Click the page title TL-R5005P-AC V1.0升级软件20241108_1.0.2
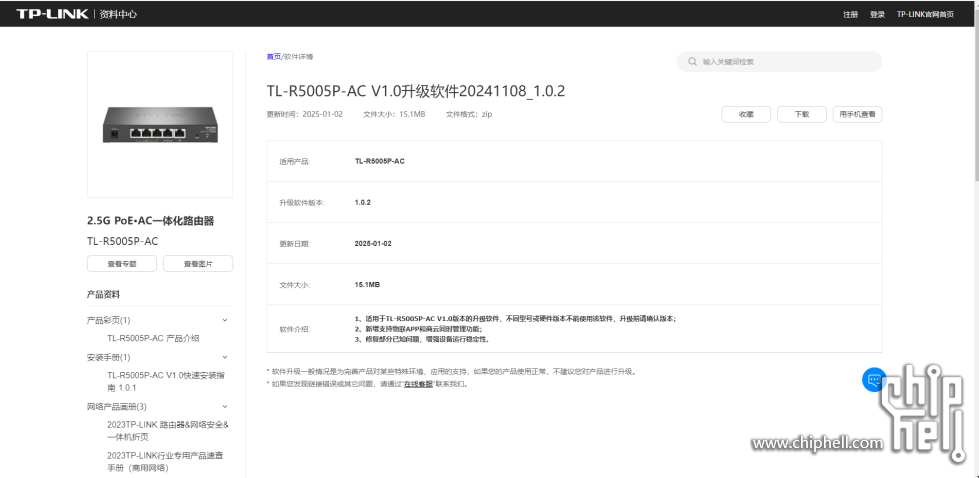This screenshot has height=478, width=979. 416,91
